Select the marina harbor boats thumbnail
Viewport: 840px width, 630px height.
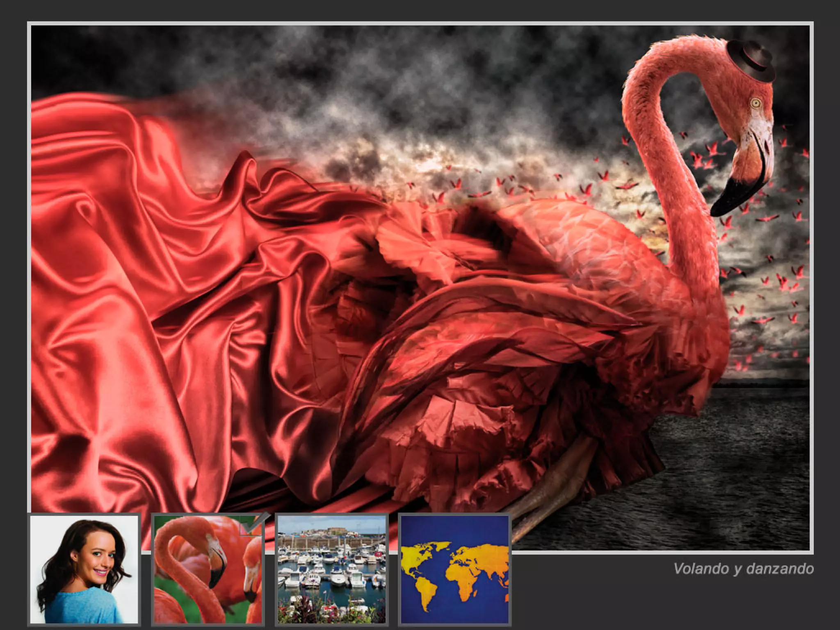coord(331,569)
